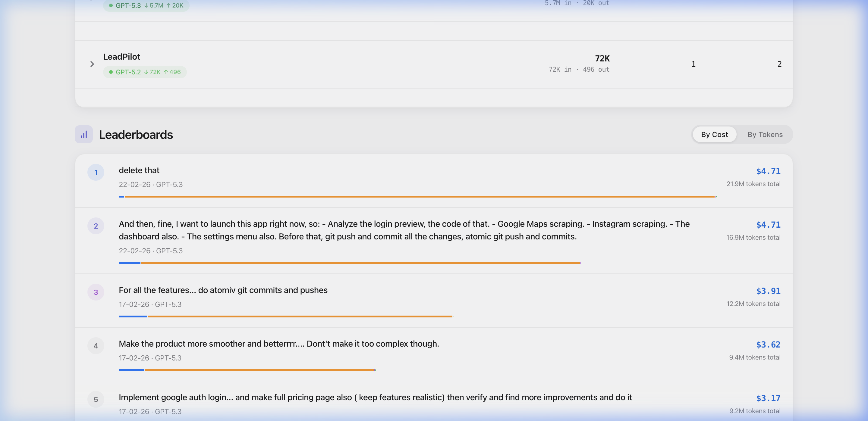Click green status dot on GPT-5.2 badge

tap(111, 72)
